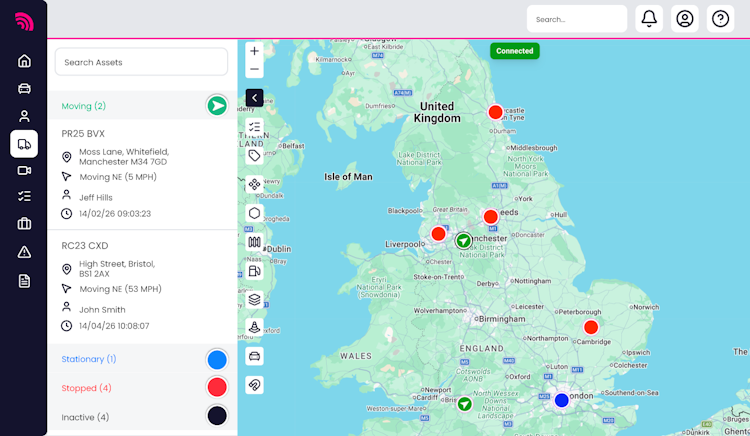Select the green moving marker at Manchester

coord(463,240)
